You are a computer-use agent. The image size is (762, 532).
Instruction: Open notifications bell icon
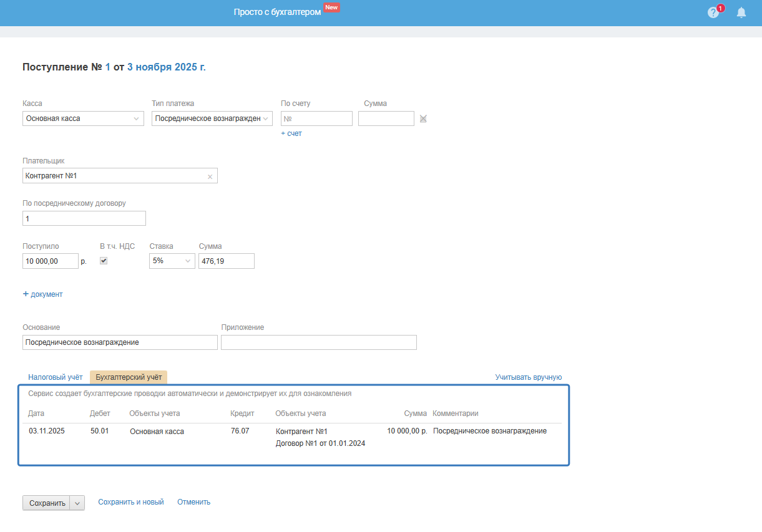tap(741, 12)
